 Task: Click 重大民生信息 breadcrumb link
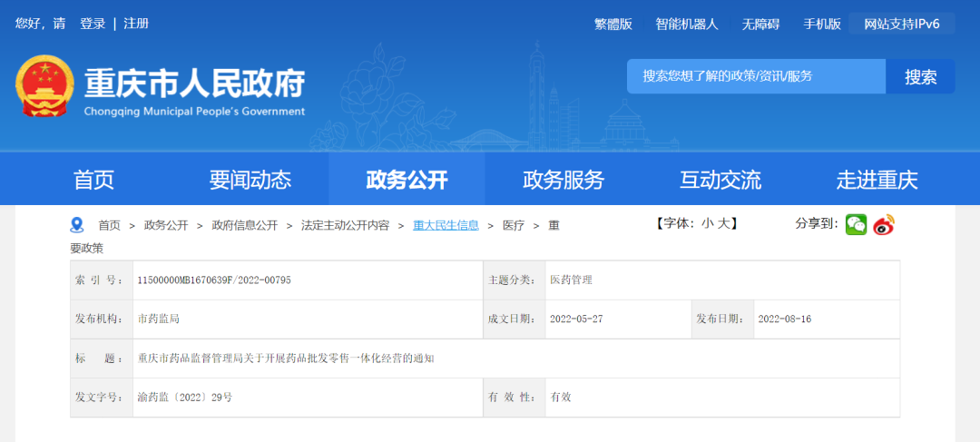point(446,226)
